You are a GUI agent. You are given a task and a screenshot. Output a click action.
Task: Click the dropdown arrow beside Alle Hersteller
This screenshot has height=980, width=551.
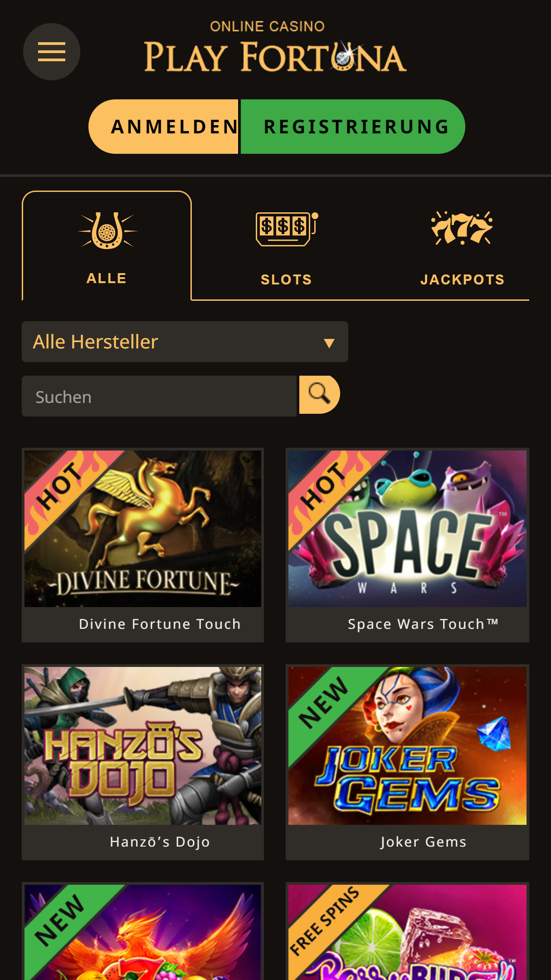click(x=329, y=343)
